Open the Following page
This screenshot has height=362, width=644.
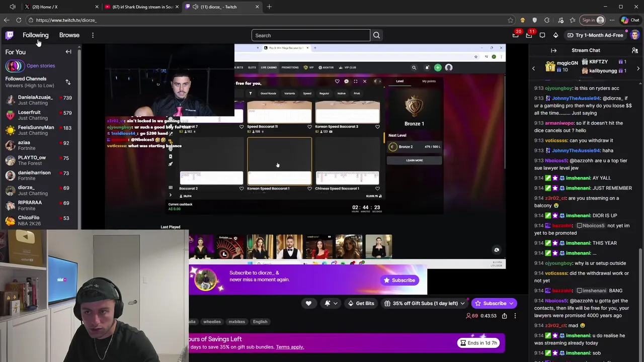(x=35, y=35)
